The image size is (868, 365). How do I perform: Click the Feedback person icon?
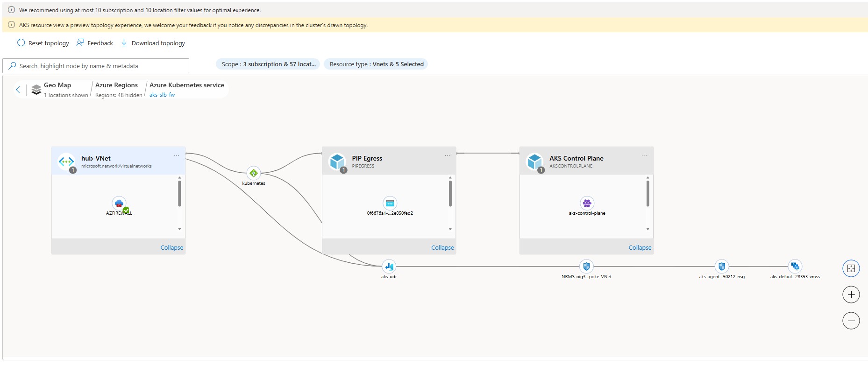(80, 43)
